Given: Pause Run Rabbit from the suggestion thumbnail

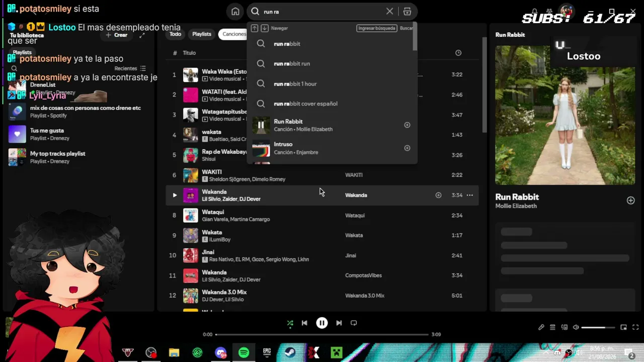Looking at the screenshot, I should point(261,125).
